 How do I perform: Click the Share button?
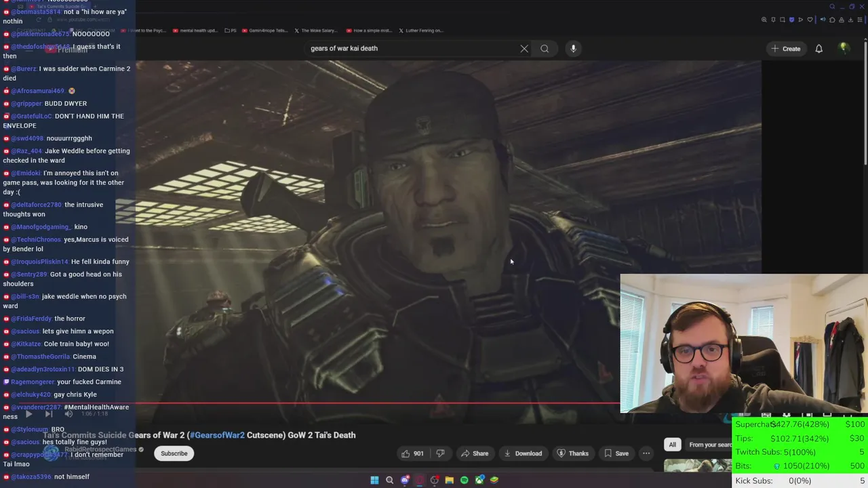(475, 453)
